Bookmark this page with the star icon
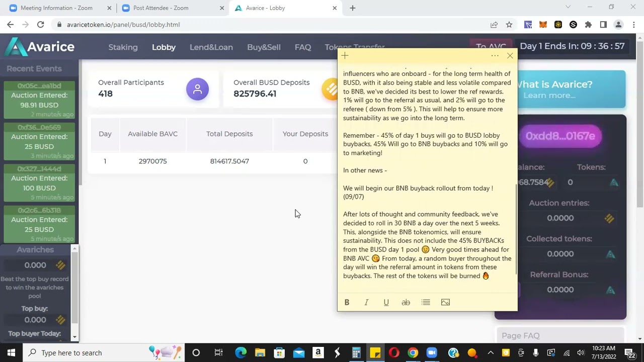 click(509, 25)
